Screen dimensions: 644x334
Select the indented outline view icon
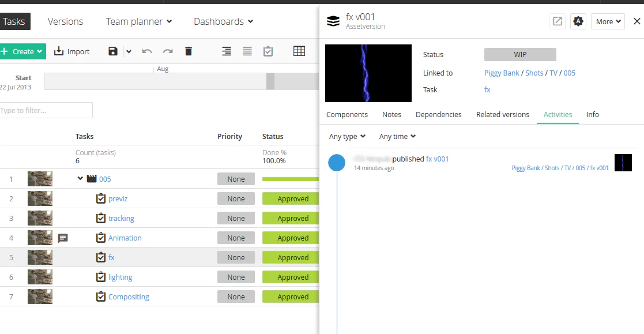pyautogui.click(x=227, y=51)
